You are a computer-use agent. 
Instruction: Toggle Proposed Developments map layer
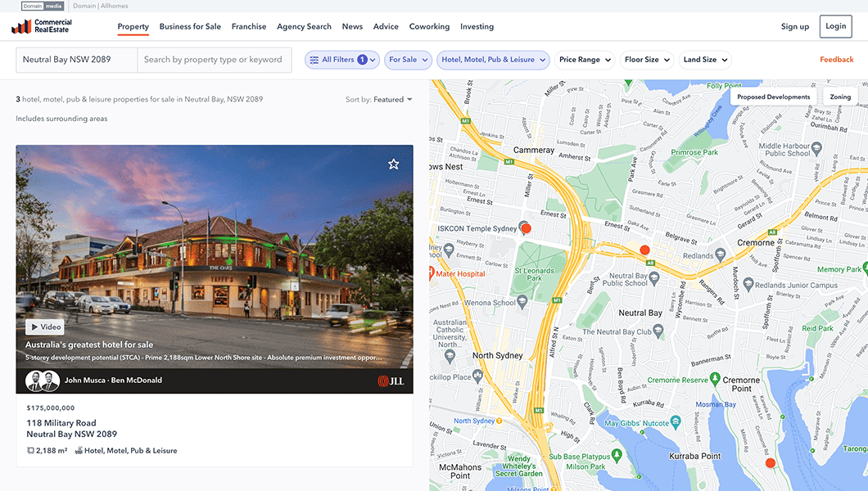point(773,97)
